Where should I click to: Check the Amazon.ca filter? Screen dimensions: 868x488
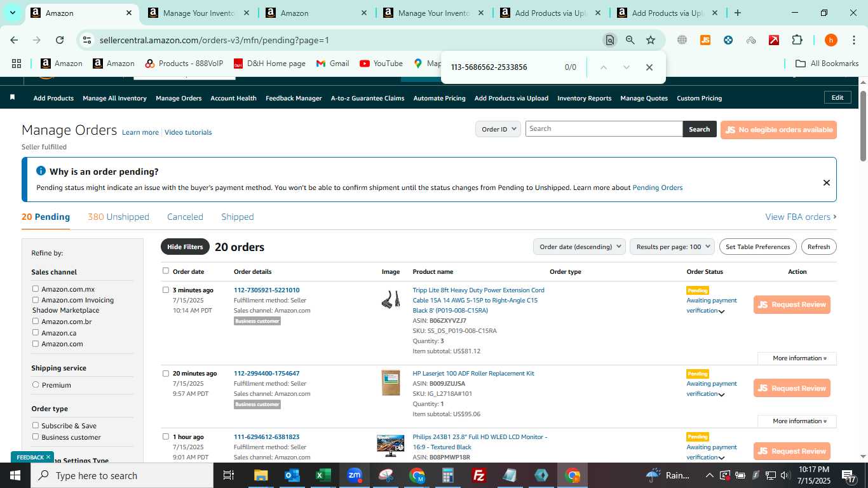pyautogui.click(x=36, y=332)
